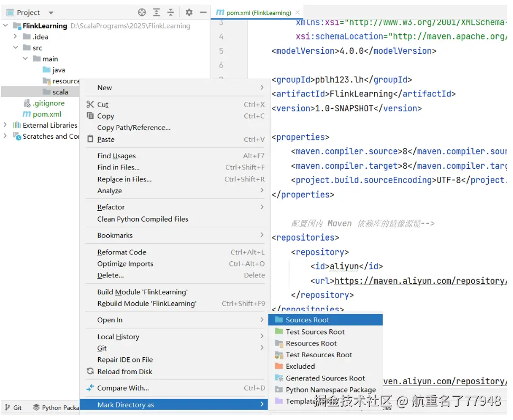Open the Python Packages tool window
Screen dimensions: 513x420
click(56, 407)
